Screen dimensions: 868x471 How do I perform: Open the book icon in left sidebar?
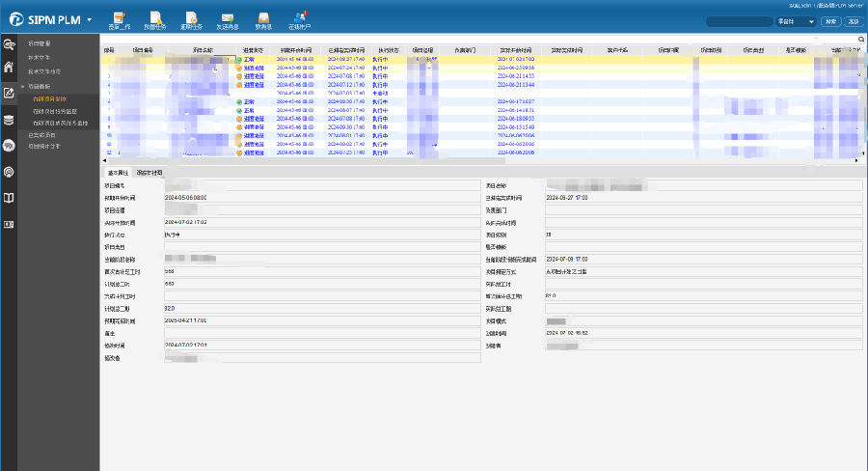pos(10,198)
